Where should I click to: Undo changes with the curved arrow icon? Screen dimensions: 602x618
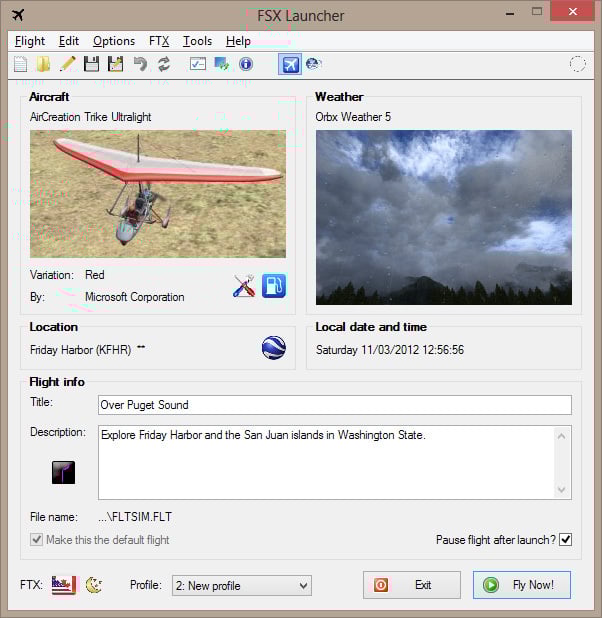tap(140, 64)
